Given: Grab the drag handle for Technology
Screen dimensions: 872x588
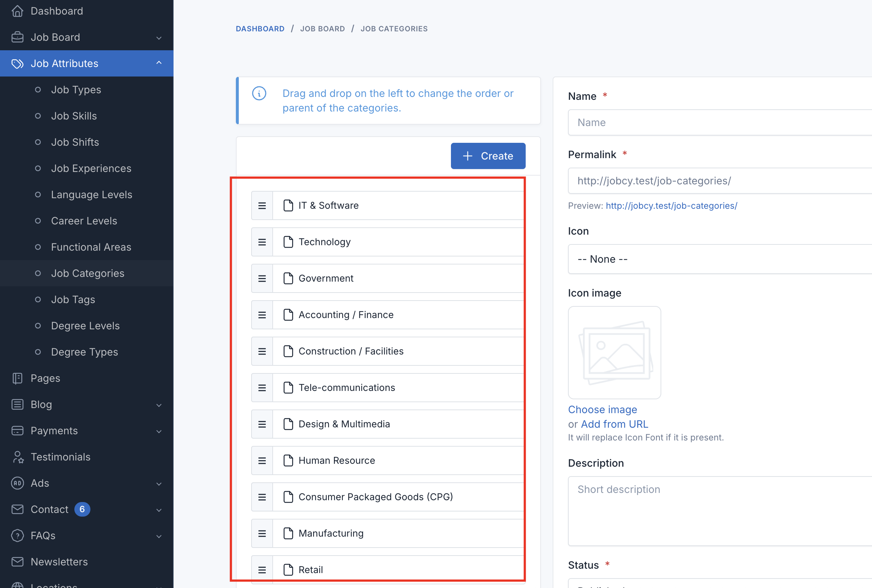Looking at the screenshot, I should coord(262,242).
